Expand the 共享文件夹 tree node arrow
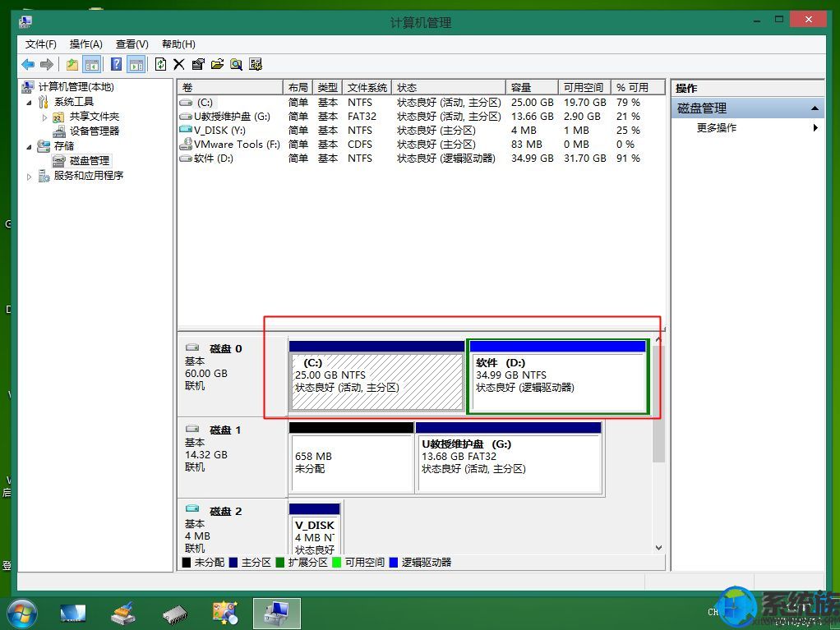The width and height of the screenshot is (840, 630). click(x=44, y=117)
